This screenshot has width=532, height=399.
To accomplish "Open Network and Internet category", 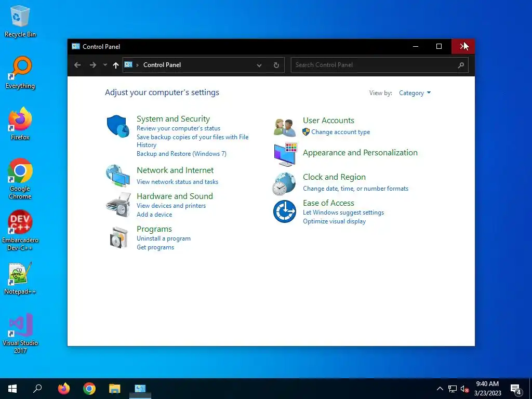I will 175,170.
